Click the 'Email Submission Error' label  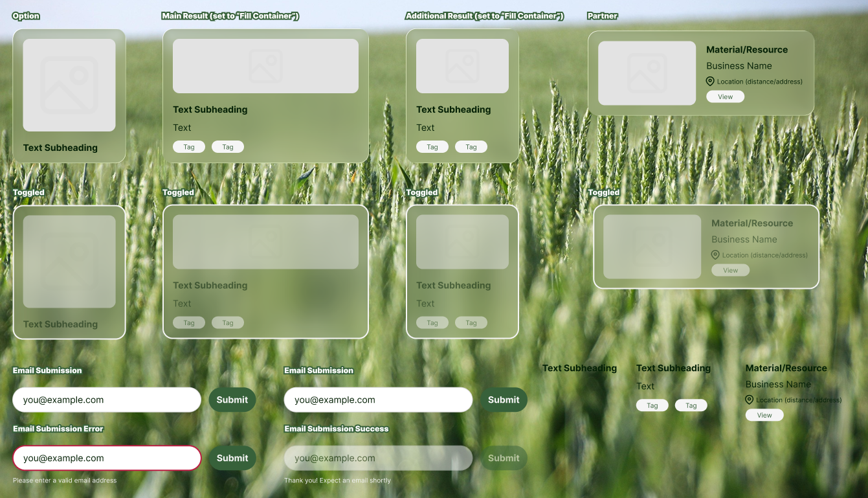(58, 429)
